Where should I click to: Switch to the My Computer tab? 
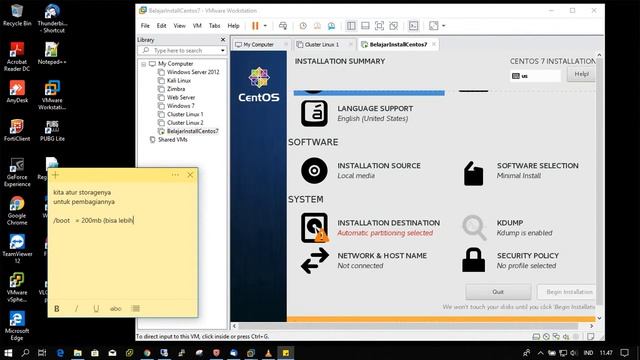click(258, 44)
